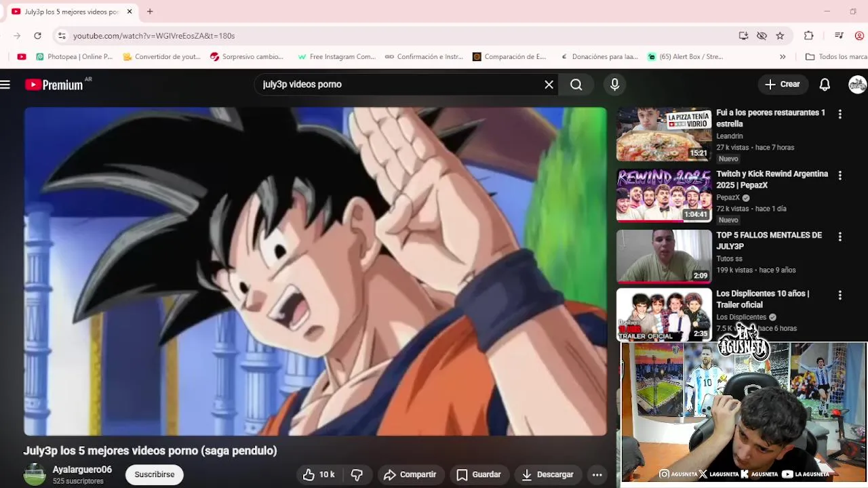Open options menu for Los Displicentes trailer
This screenshot has height=488, width=868.
(840, 295)
